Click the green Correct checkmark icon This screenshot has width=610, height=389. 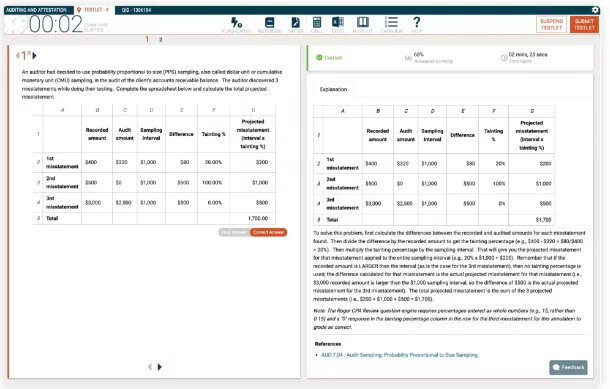319,58
